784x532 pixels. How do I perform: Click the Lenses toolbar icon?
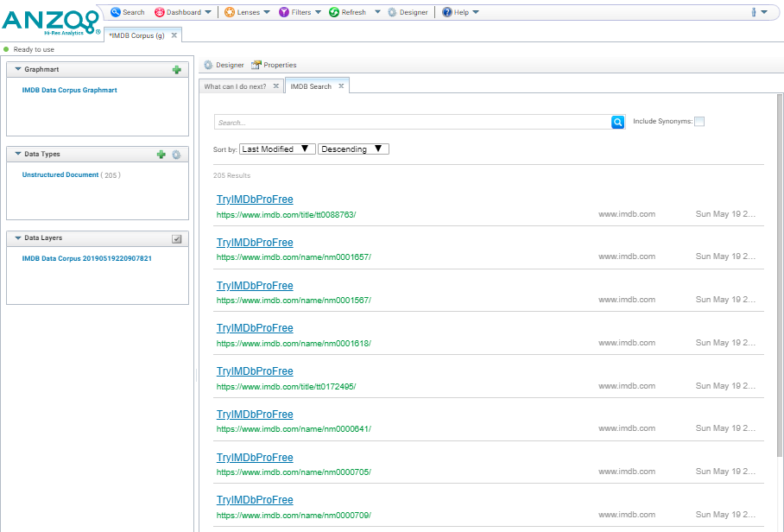click(x=230, y=12)
